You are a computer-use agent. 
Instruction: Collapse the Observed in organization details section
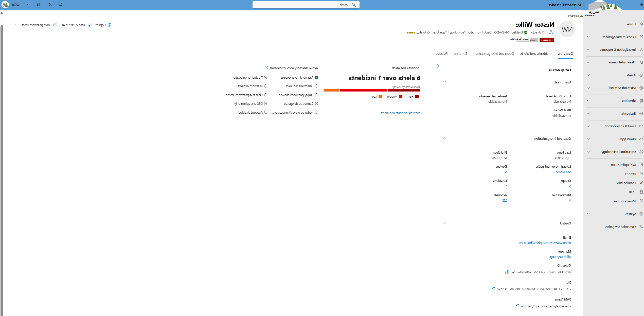(x=444, y=138)
